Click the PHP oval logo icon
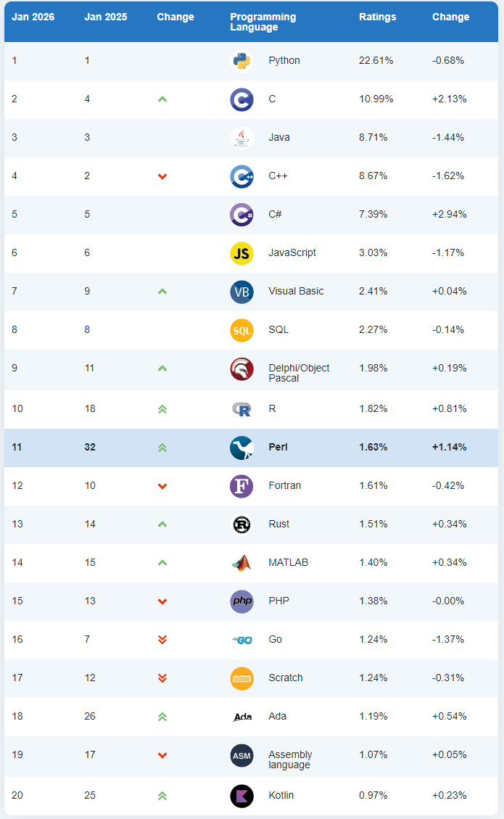This screenshot has width=504, height=819. click(x=241, y=601)
